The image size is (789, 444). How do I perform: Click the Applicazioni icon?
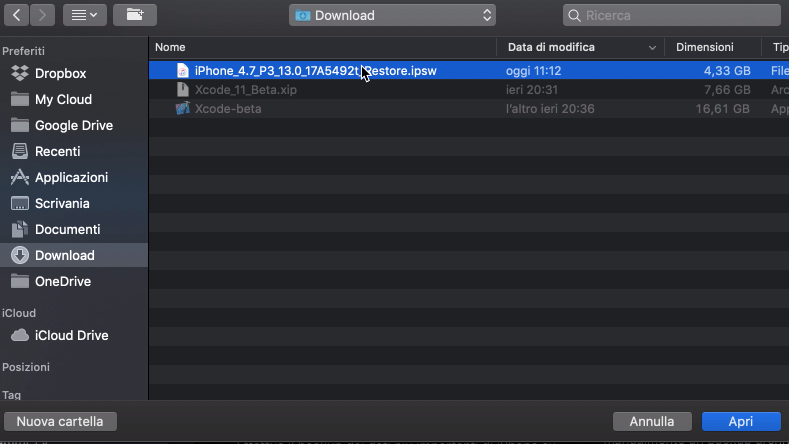(20, 177)
